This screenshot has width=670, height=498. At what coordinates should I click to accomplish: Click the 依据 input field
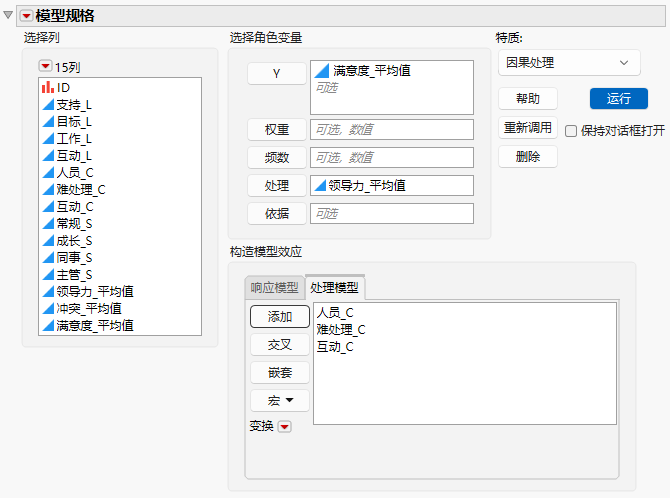pos(392,214)
